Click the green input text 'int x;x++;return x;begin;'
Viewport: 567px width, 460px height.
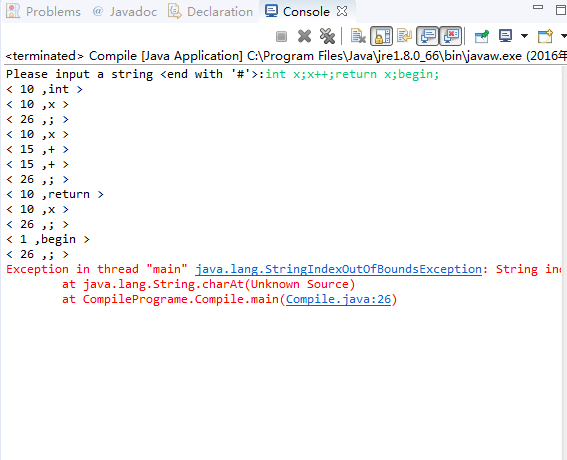[x=352, y=74]
